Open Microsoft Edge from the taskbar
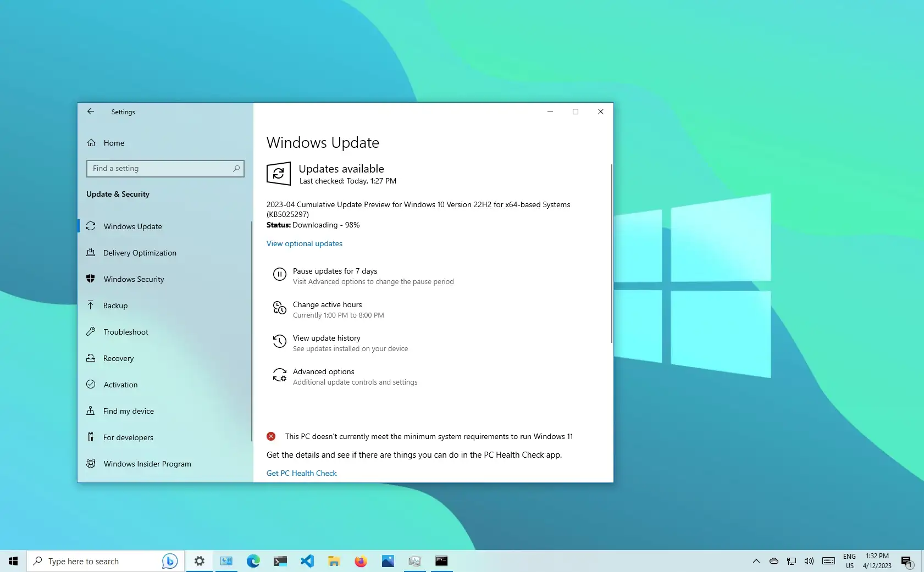Screen dimensions: 924x572 click(x=253, y=561)
